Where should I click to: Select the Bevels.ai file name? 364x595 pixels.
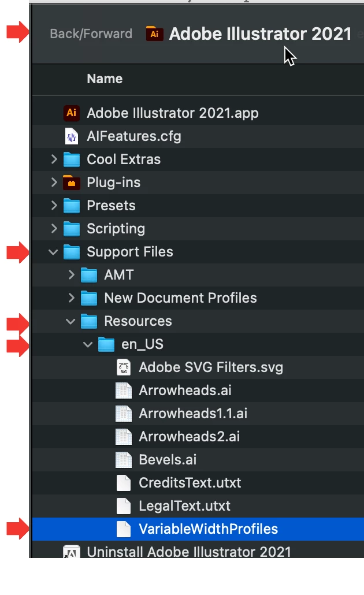(168, 460)
